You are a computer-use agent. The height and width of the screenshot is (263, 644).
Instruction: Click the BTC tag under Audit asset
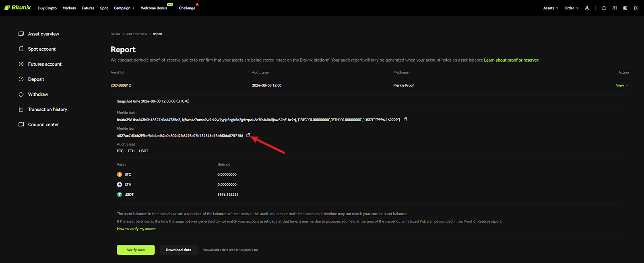click(x=120, y=151)
